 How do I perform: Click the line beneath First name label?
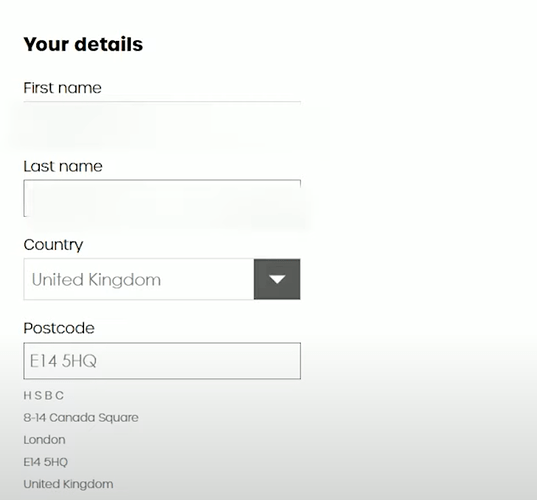click(162, 102)
